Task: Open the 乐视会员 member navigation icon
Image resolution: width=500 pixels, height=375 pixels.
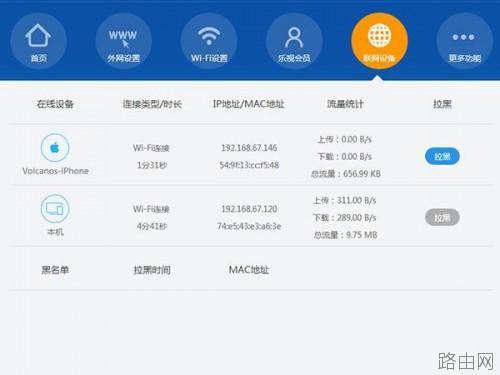Action: [x=294, y=41]
